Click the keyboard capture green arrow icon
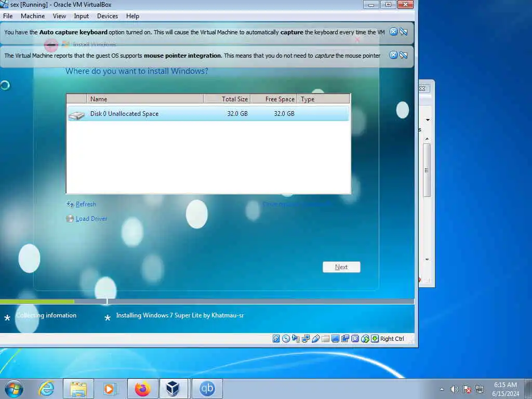 (x=375, y=339)
